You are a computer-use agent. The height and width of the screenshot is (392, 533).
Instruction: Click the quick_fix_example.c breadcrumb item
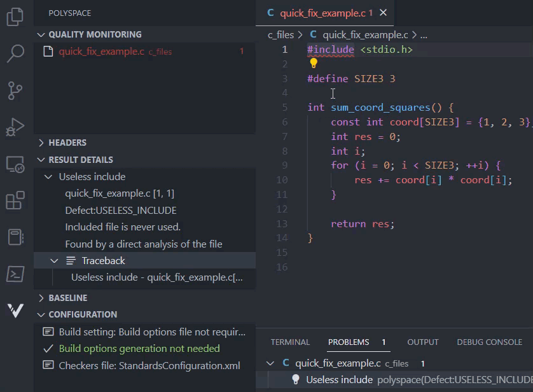(x=365, y=35)
